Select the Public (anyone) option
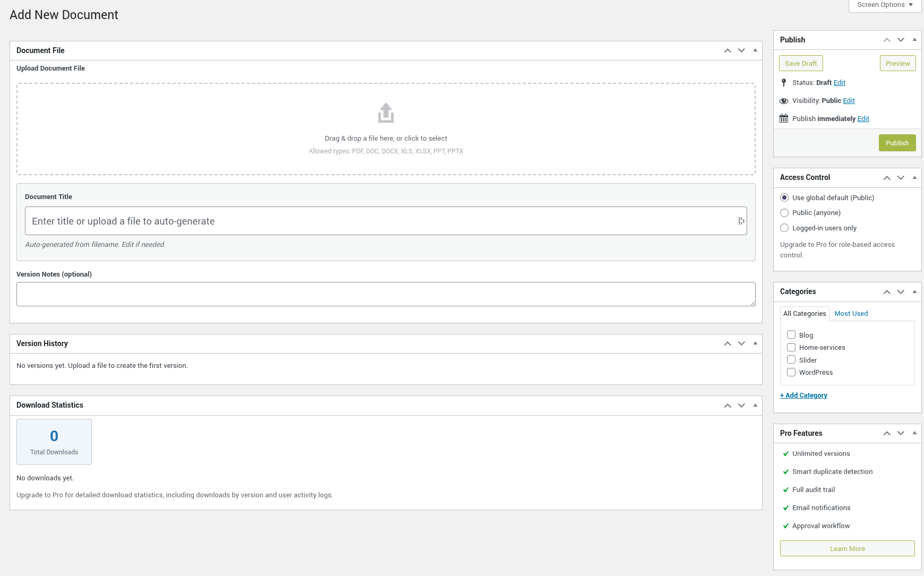 click(784, 212)
